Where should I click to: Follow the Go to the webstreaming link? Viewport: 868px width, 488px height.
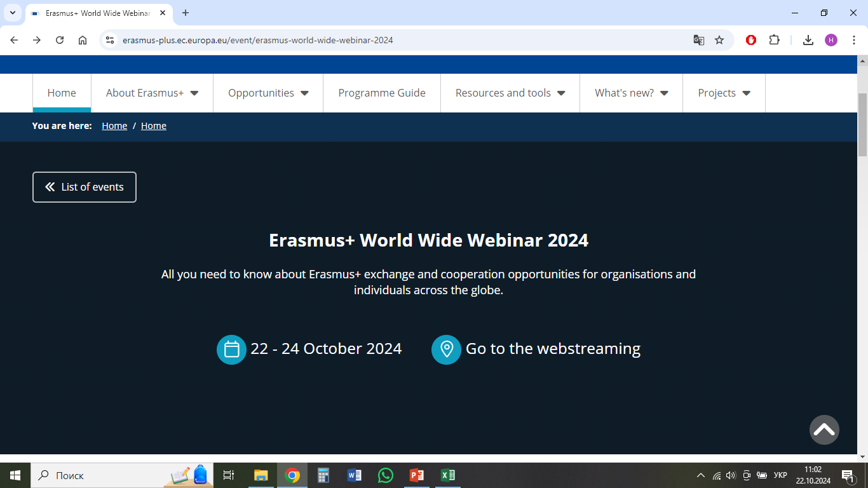point(553,349)
